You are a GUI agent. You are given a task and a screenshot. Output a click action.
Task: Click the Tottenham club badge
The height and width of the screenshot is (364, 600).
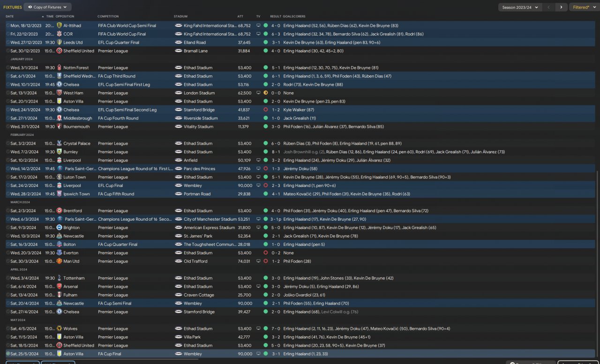(60, 278)
